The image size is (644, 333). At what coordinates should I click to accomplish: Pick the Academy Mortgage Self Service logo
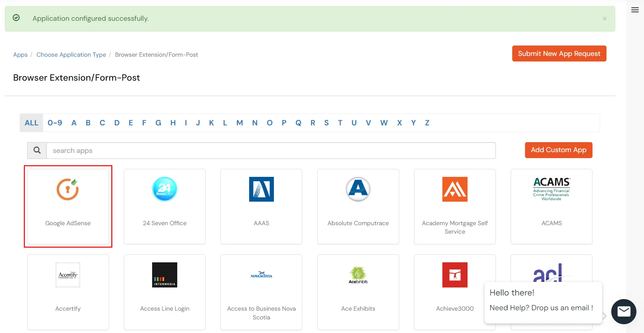tap(455, 189)
